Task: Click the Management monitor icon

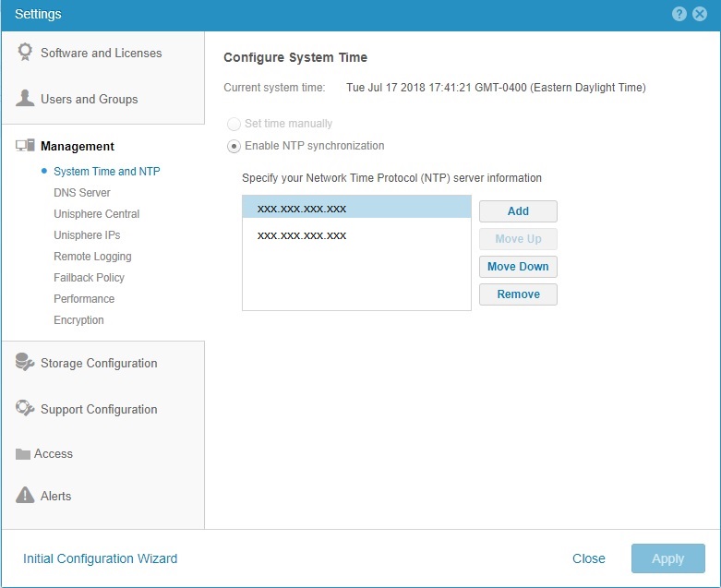Action: (x=25, y=146)
